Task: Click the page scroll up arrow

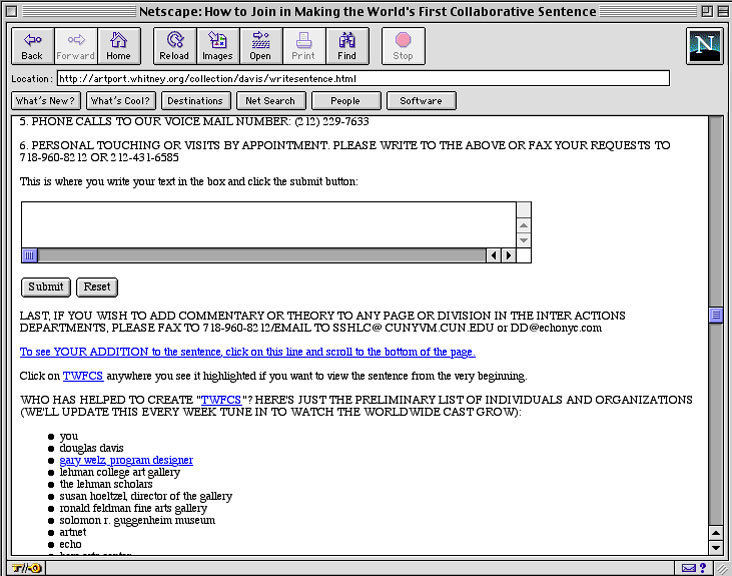Action: (x=716, y=533)
